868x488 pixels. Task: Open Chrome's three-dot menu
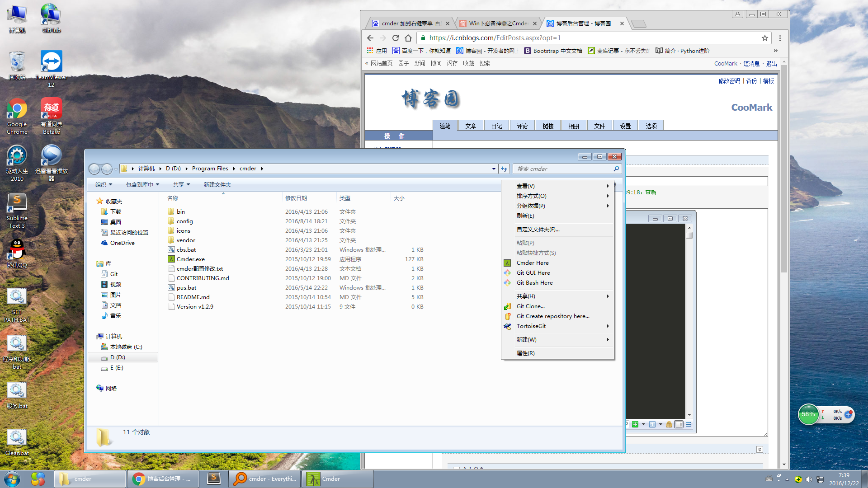coord(780,38)
